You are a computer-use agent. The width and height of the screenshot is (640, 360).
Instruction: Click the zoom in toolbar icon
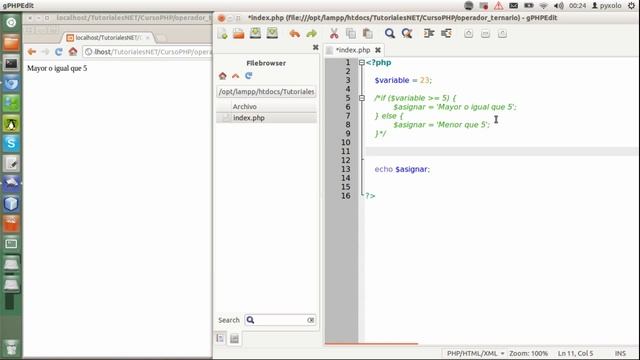point(469,34)
